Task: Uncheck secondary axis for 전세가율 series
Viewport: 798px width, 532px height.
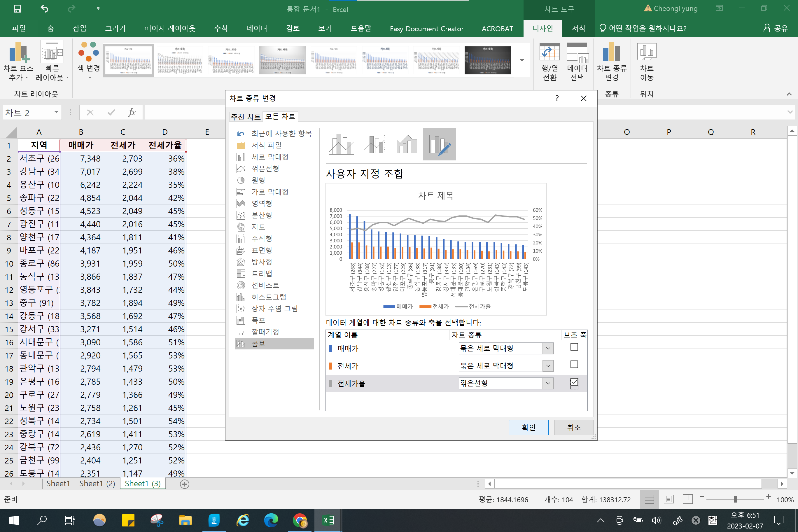Action: pyautogui.click(x=574, y=382)
